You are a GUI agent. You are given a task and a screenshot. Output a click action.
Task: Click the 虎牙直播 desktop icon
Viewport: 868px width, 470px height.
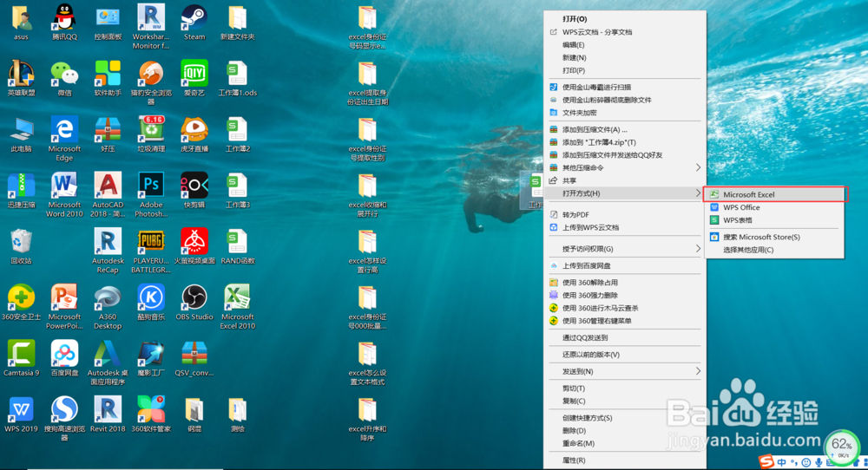[194, 134]
